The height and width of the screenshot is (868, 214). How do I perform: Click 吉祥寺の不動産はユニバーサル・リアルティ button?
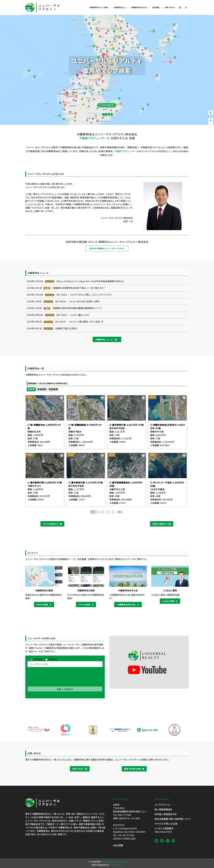pyautogui.click(x=107, y=248)
